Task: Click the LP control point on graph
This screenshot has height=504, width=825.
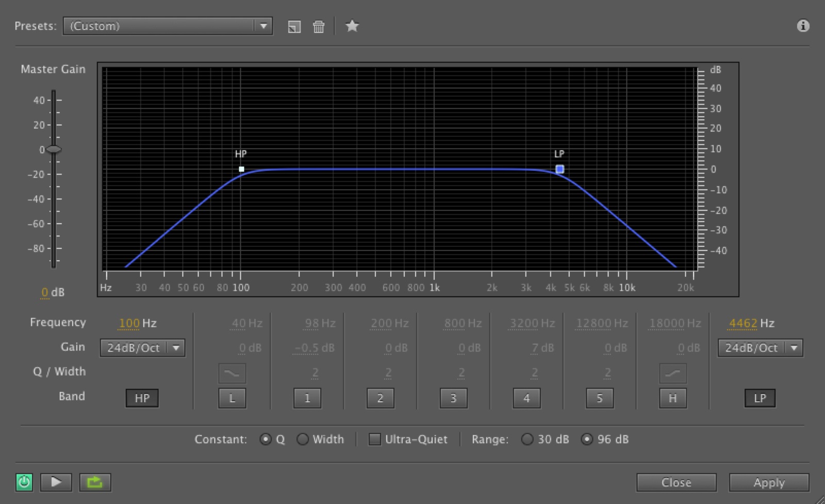Action: [559, 169]
